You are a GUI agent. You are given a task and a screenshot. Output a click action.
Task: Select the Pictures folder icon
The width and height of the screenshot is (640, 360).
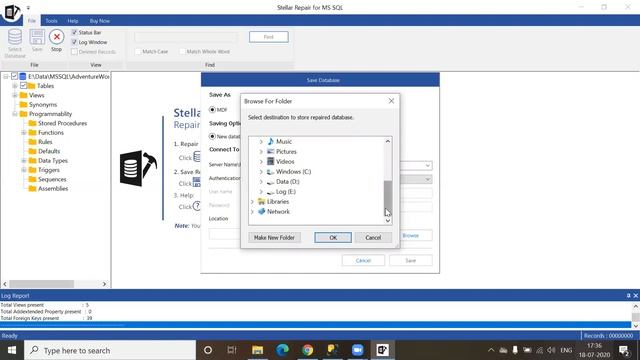tap(270, 151)
